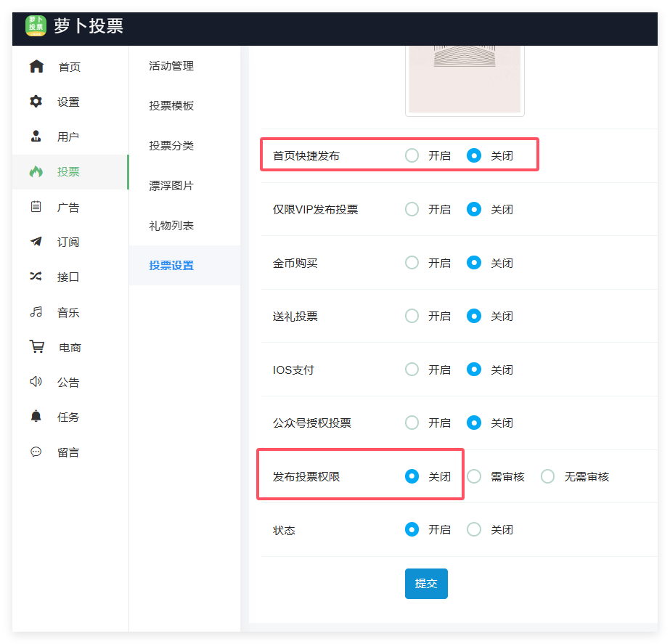Click the 萝卜投票 header title text
670x644 pixels.
[x=89, y=25]
